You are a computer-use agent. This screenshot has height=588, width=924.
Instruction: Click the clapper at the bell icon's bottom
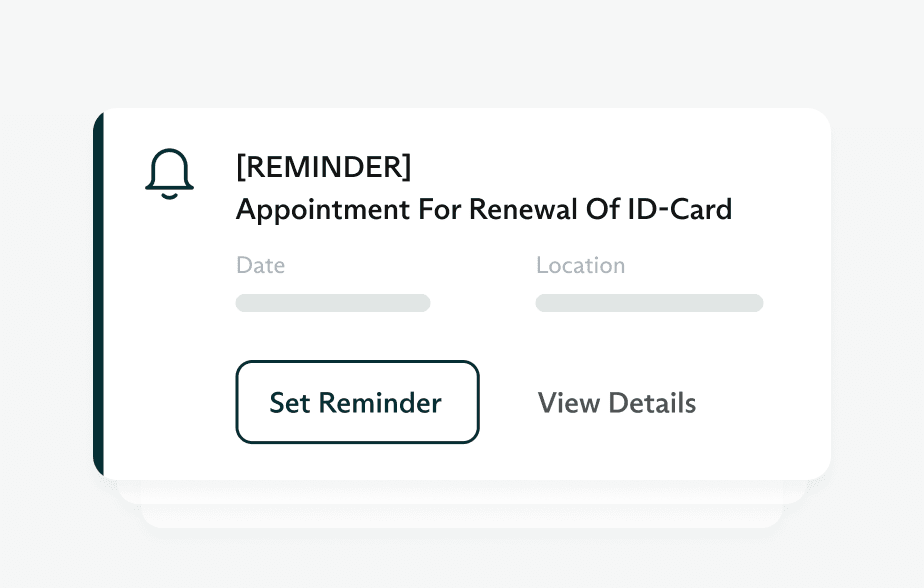(x=169, y=196)
